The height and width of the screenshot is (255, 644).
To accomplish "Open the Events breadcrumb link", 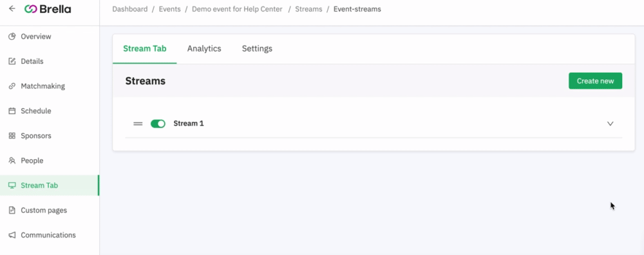I will 169,9.
